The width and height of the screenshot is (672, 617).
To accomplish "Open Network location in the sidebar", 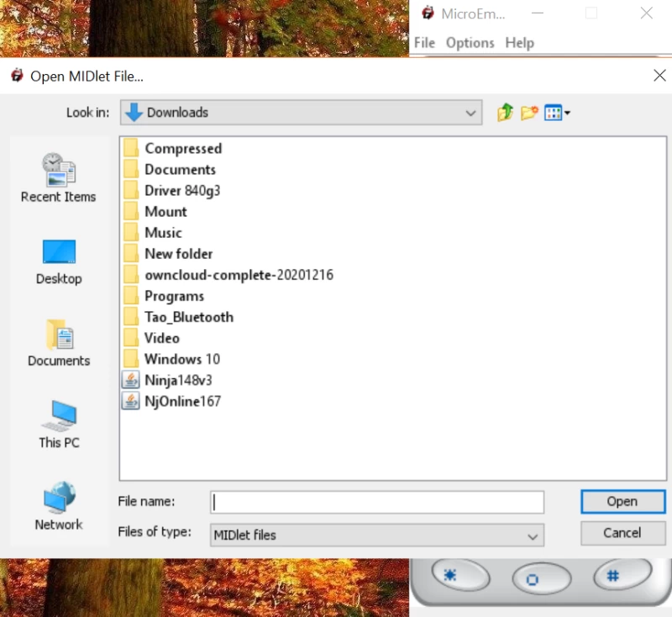I will [x=59, y=506].
